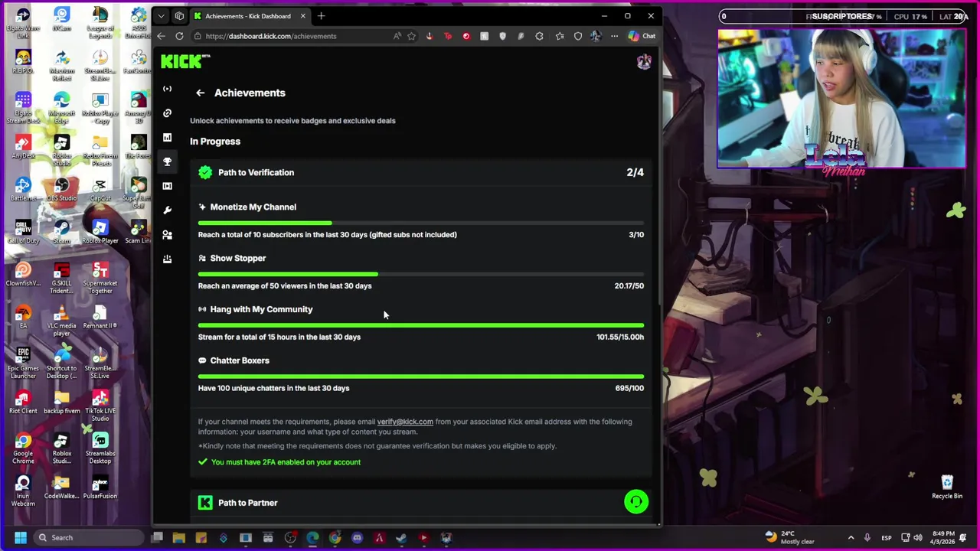This screenshot has height=551, width=980.
Task: Select the Achievements - Kick Dashboard tab
Action: point(250,16)
